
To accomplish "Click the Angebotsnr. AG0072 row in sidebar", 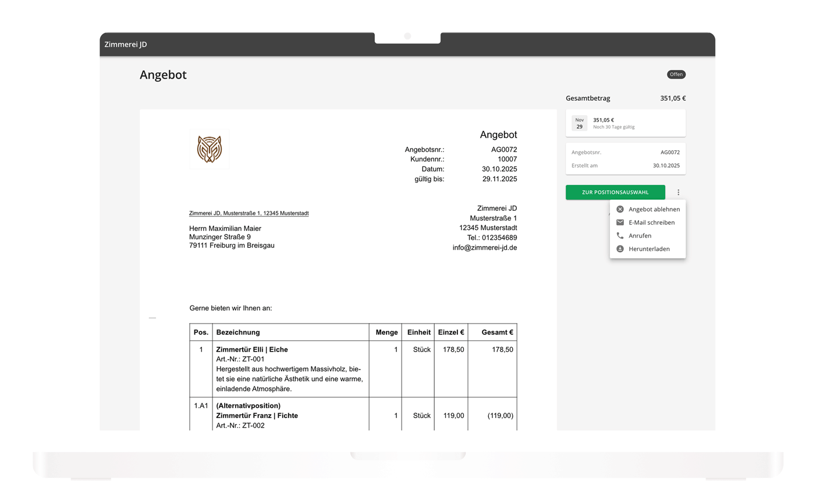I will pyautogui.click(x=625, y=152).
